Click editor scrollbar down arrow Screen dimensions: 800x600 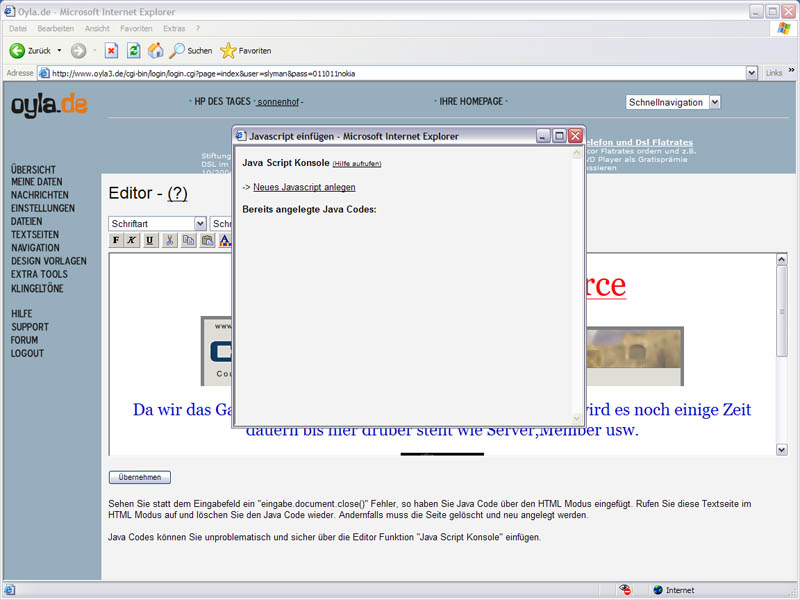[x=782, y=449]
